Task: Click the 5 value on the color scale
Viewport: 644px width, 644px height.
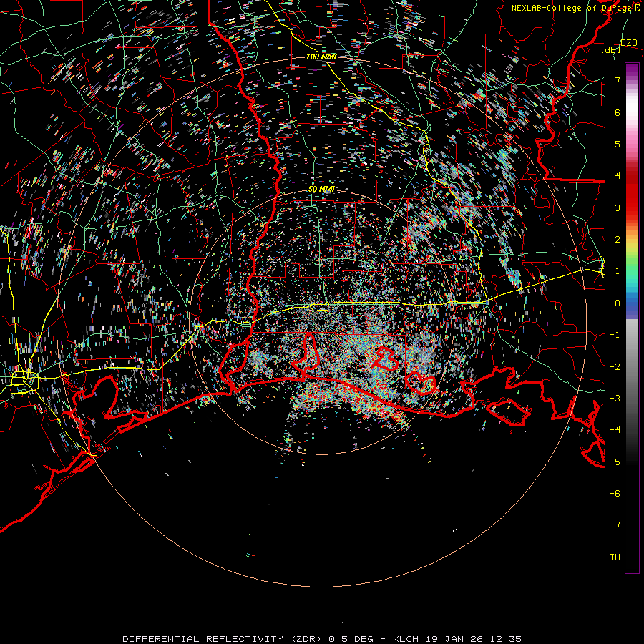Action: point(618,144)
